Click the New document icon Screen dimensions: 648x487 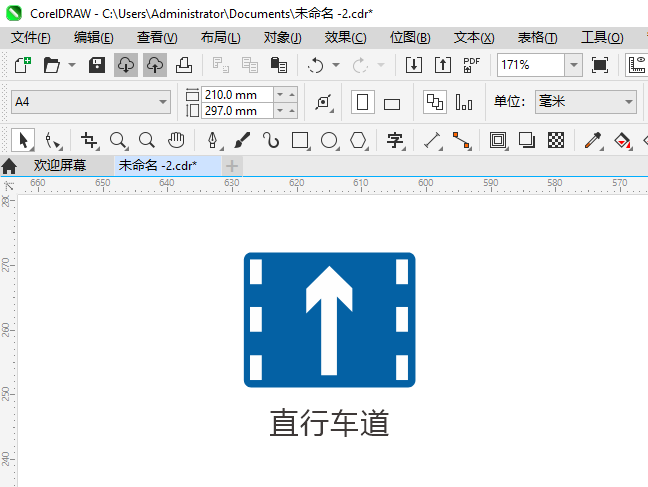coord(23,65)
